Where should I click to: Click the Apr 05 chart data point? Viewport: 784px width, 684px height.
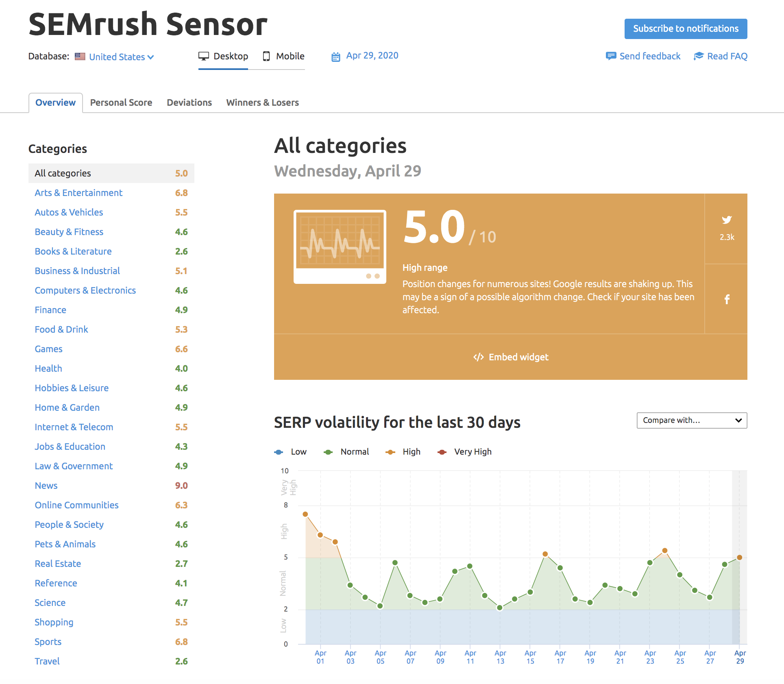[x=380, y=606]
